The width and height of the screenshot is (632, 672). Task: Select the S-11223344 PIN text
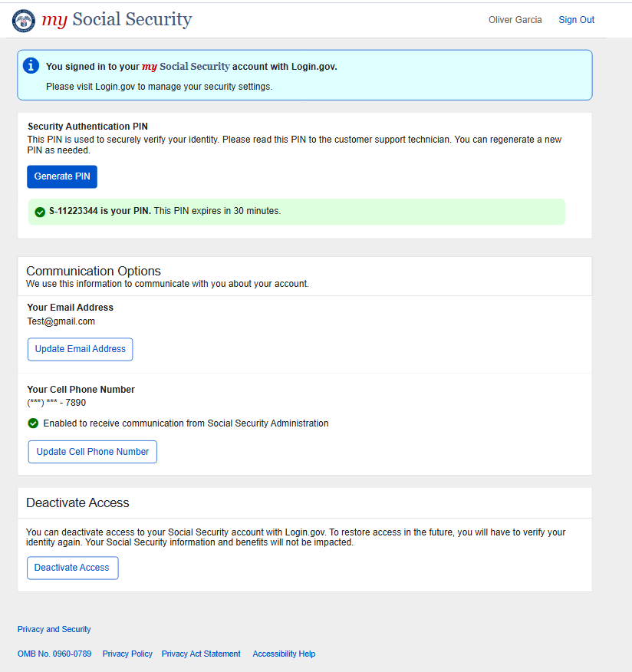tap(74, 211)
